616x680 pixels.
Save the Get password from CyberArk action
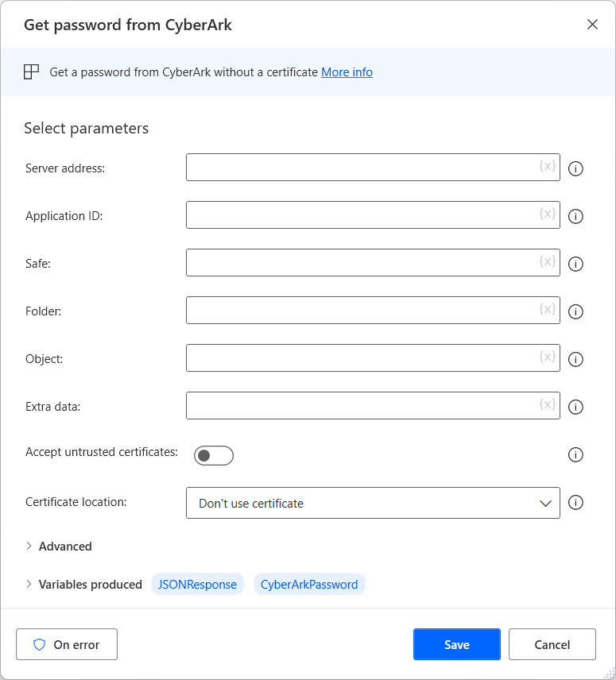456,644
